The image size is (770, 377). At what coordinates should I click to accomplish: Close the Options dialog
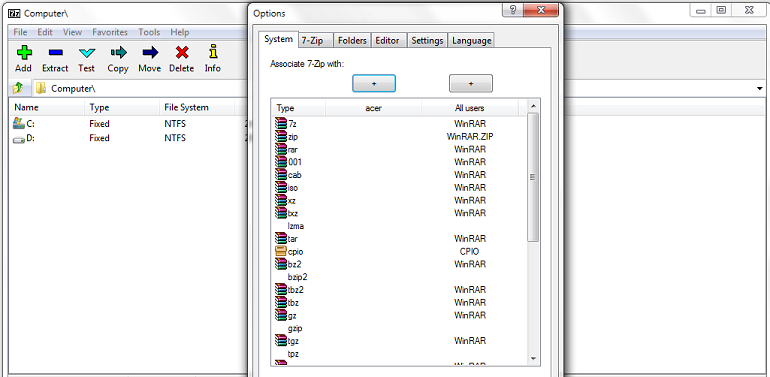pyautogui.click(x=541, y=10)
